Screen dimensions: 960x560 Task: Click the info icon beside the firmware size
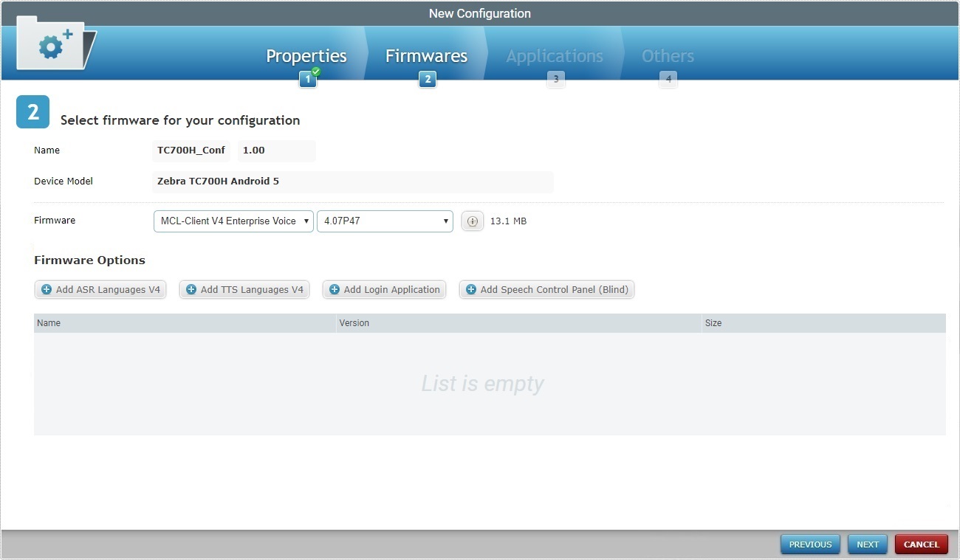tap(472, 221)
